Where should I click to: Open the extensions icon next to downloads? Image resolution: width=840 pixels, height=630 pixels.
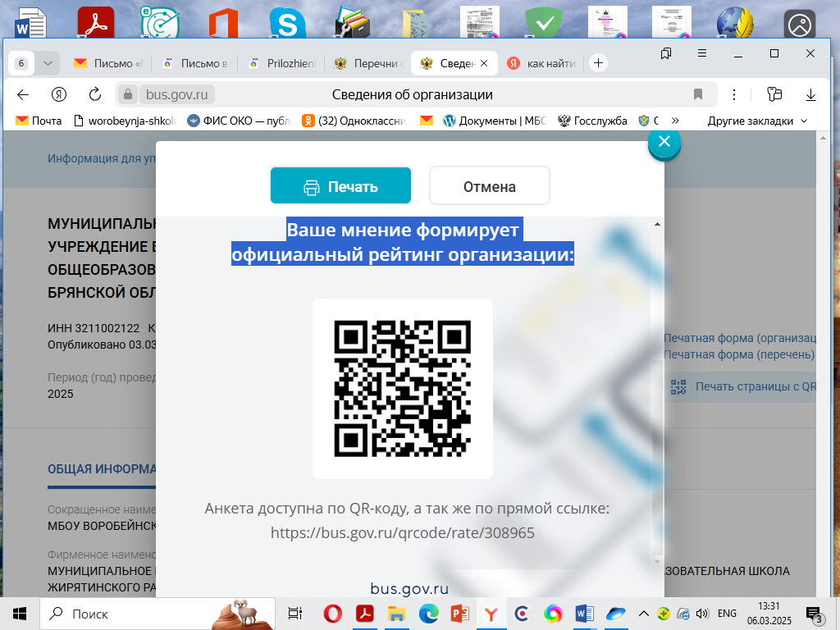774,95
